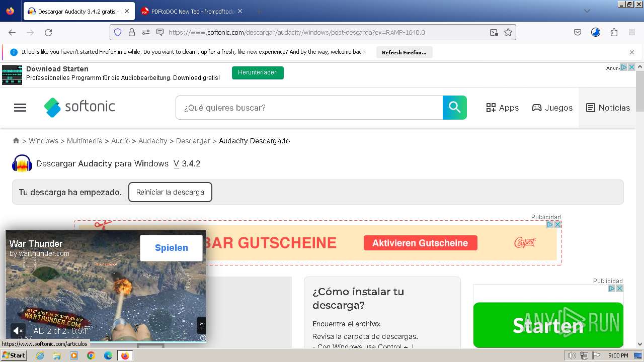Screen dimensions: 644x362
Task: Click the Windows breadcrumb link
Action: click(43, 141)
